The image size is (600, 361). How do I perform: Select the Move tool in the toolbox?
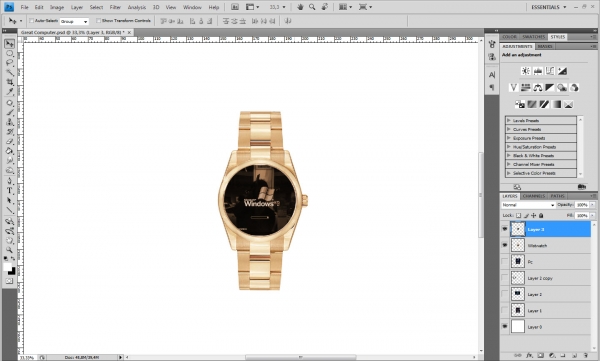[10, 44]
